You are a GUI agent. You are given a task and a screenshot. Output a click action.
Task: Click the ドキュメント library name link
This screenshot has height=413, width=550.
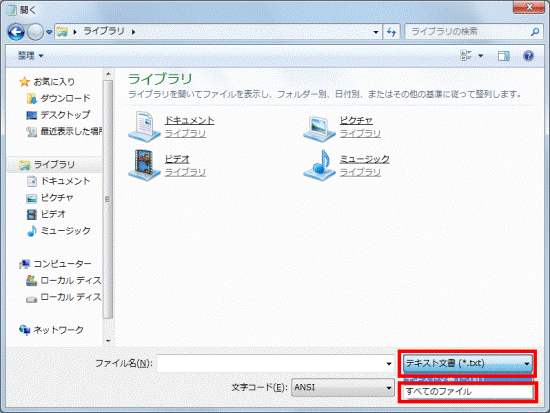coord(189,121)
